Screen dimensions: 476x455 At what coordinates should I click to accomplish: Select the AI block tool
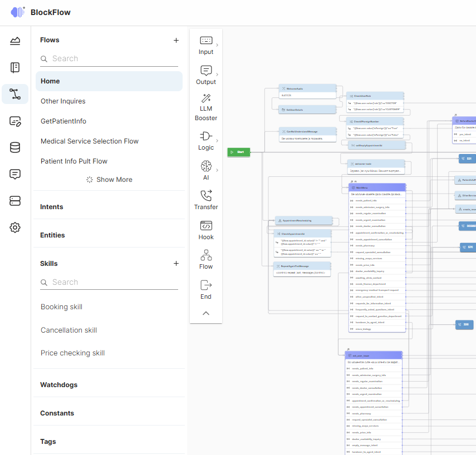click(x=206, y=170)
